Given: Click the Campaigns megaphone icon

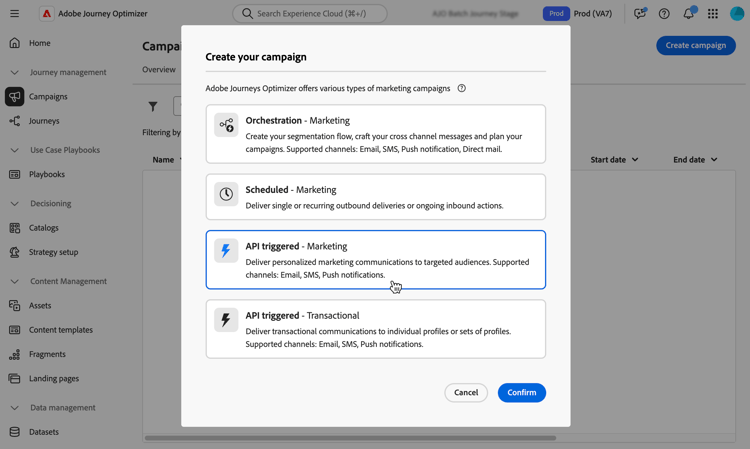Looking at the screenshot, I should 14,97.
